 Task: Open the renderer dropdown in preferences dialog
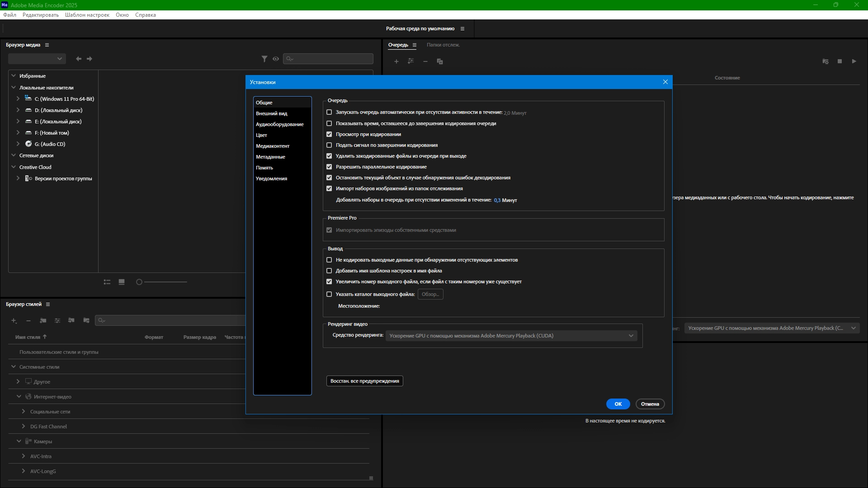511,336
